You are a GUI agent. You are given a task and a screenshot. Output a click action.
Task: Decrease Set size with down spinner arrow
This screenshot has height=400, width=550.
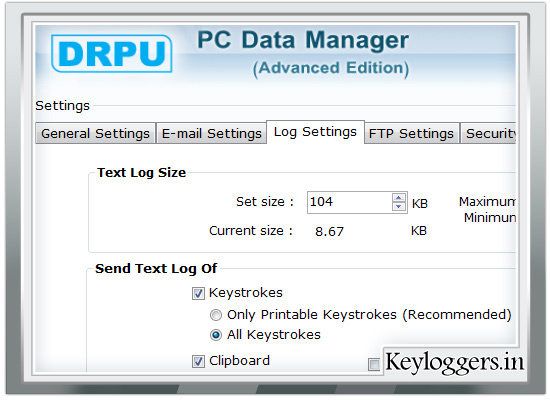pos(398,207)
